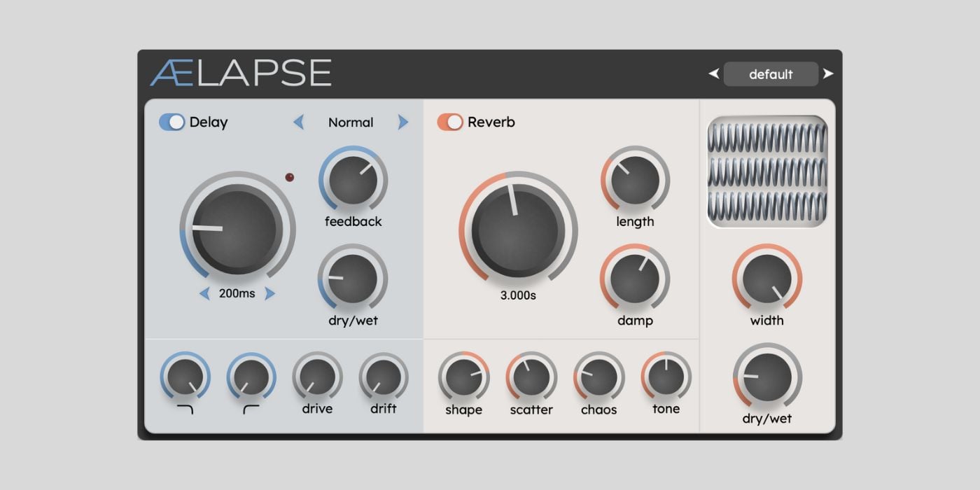The height and width of the screenshot is (490, 980).
Task: Increase delay time with right arrow
Action: [x=269, y=294]
